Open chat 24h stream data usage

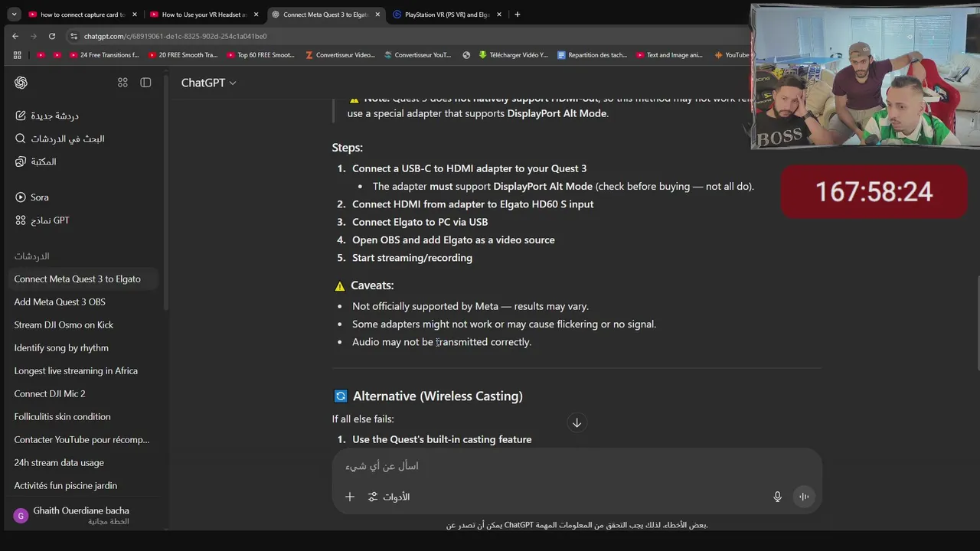coord(83,462)
